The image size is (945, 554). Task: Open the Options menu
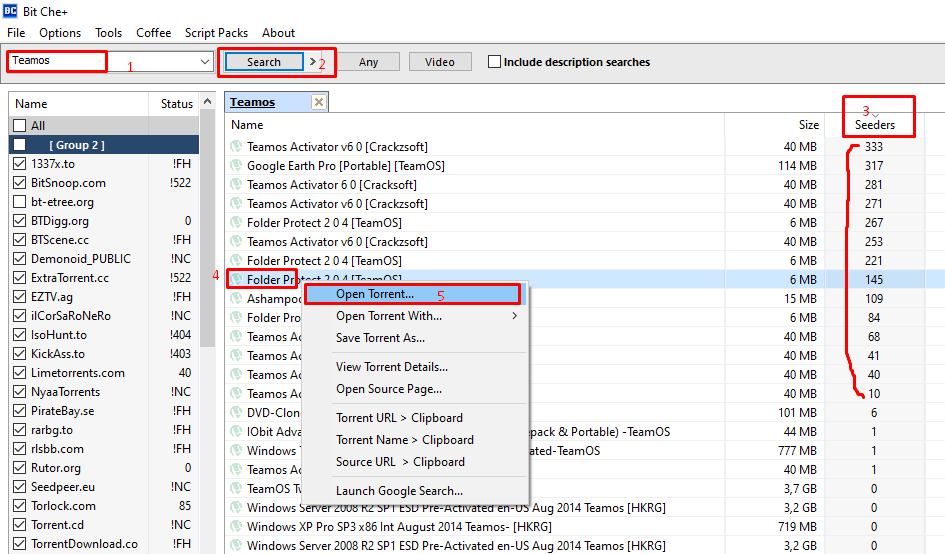pyautogui.click(x=60, y=33)
